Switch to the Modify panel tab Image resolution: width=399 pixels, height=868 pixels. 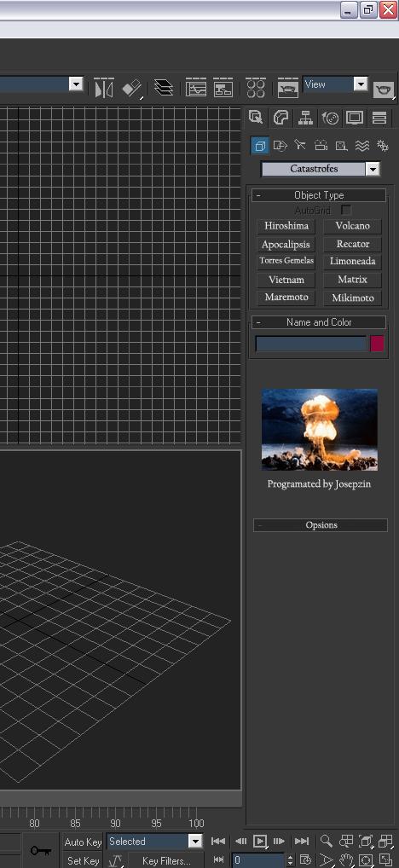click(x=281, y=118)
